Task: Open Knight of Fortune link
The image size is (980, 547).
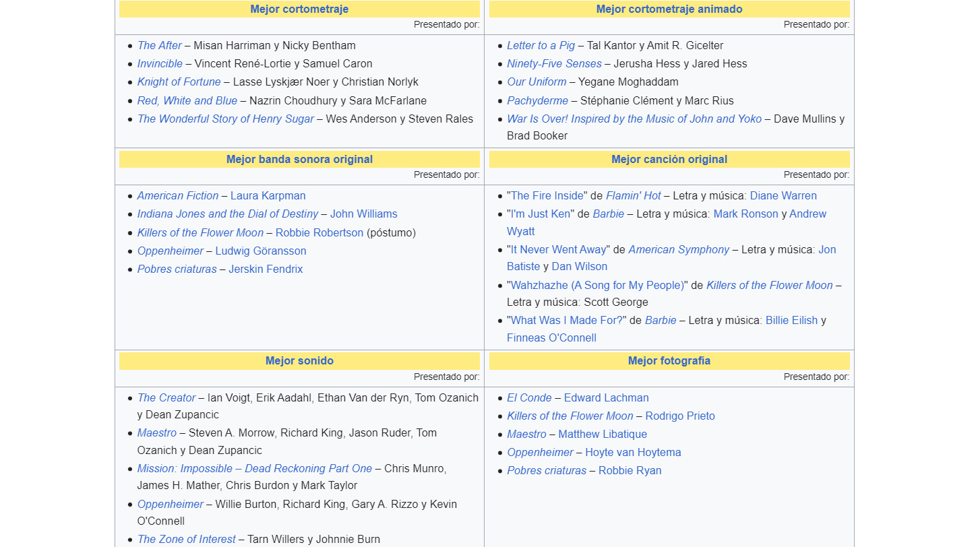Action: [x=179, y=82]
